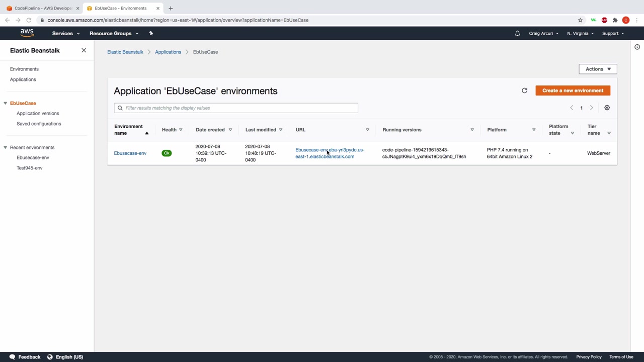
Task: Open the pinned shortcuts pushpin icon
Action: [151, 33]
